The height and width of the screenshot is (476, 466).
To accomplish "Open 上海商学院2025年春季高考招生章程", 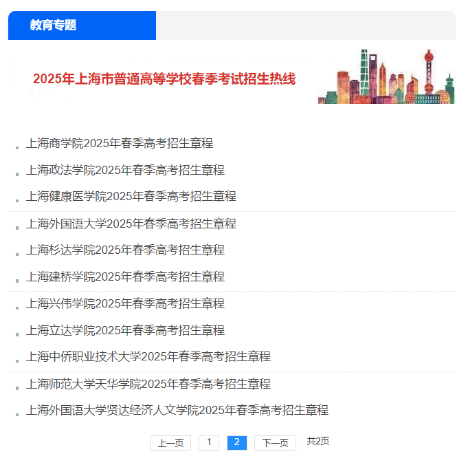I will tap(120, 143).
